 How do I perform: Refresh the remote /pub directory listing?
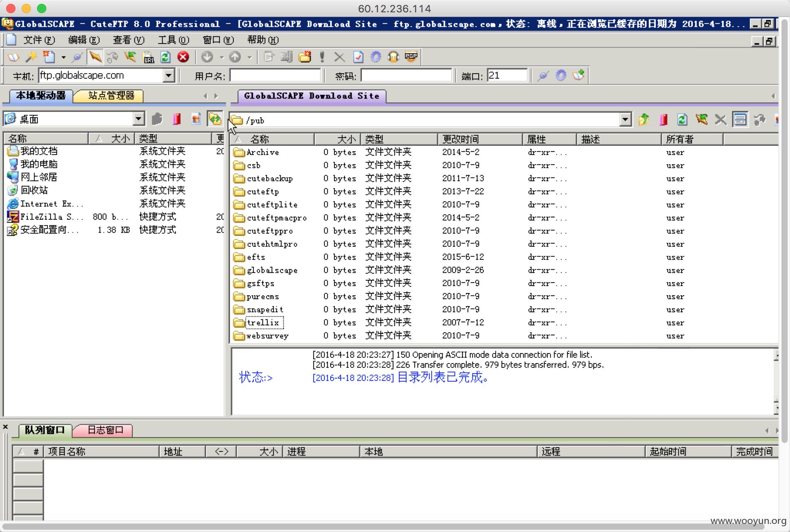pos(682,120)
